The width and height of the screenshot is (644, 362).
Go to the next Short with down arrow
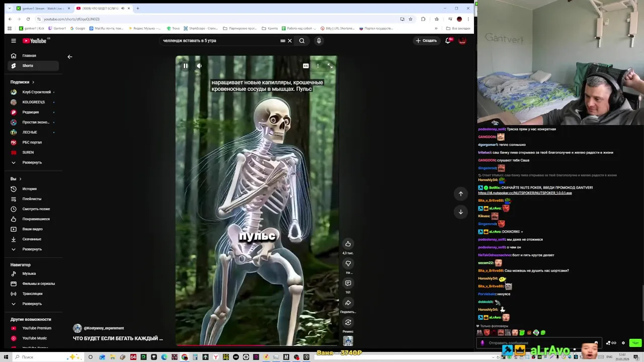pos(460,212)
